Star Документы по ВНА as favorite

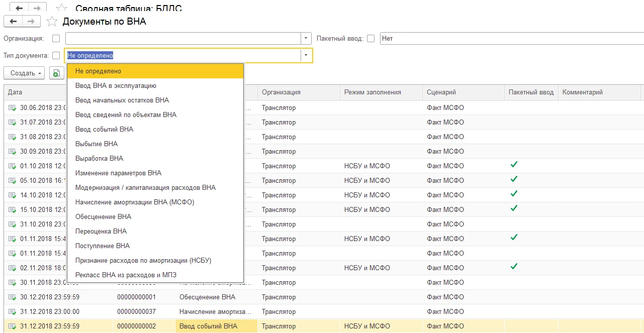click(51, 21)
